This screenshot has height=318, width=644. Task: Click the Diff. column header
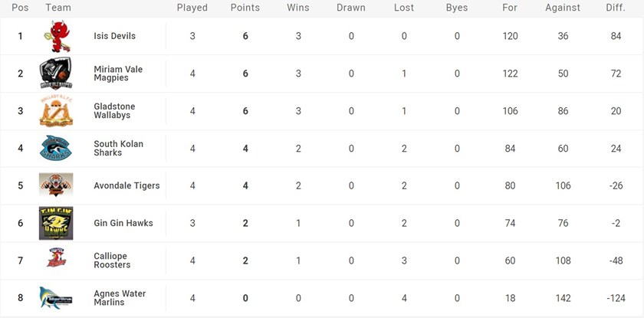click(616, 8)
